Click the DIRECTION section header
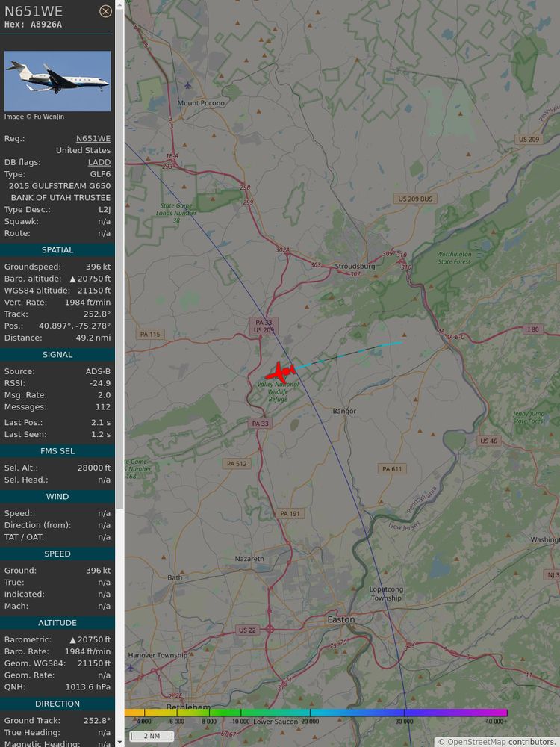This screenshot has height=747, width=560. pyautogui.click(x=57, y=704)
